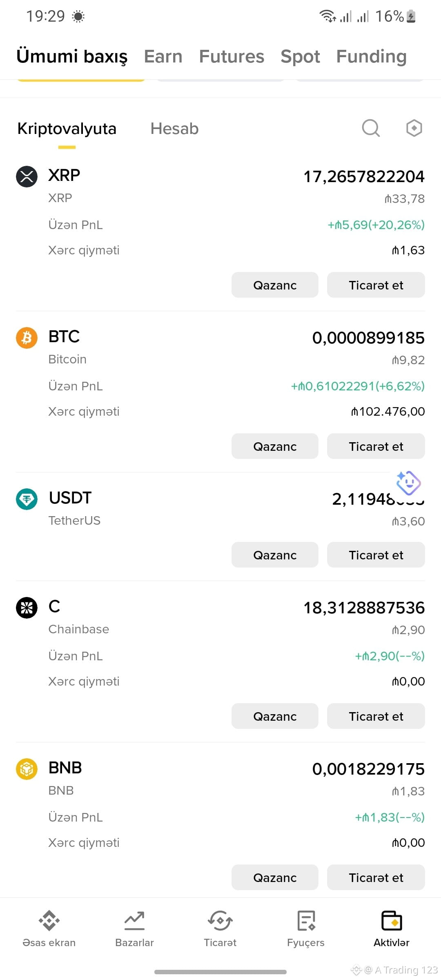Switch to the Earn tab
The image size is (441, 980).
coord(163,56)
